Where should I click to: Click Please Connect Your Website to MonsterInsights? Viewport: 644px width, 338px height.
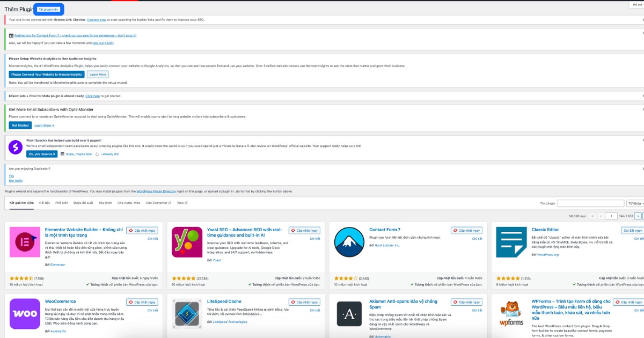coord(46,74)
